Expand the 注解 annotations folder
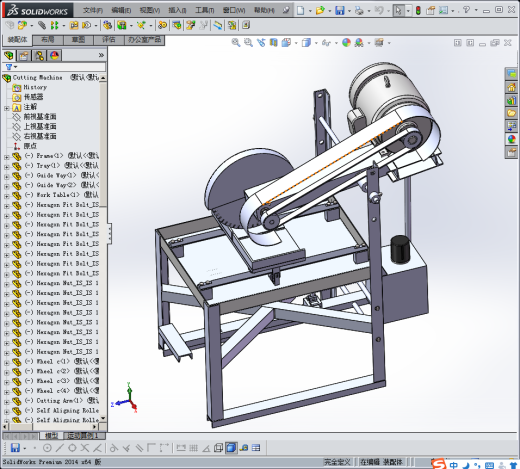Screen dimensions: 520x469 pos(7,108)
